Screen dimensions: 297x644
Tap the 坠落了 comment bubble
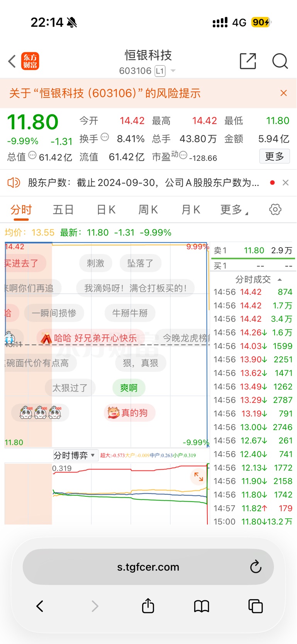tap(140, 263)
